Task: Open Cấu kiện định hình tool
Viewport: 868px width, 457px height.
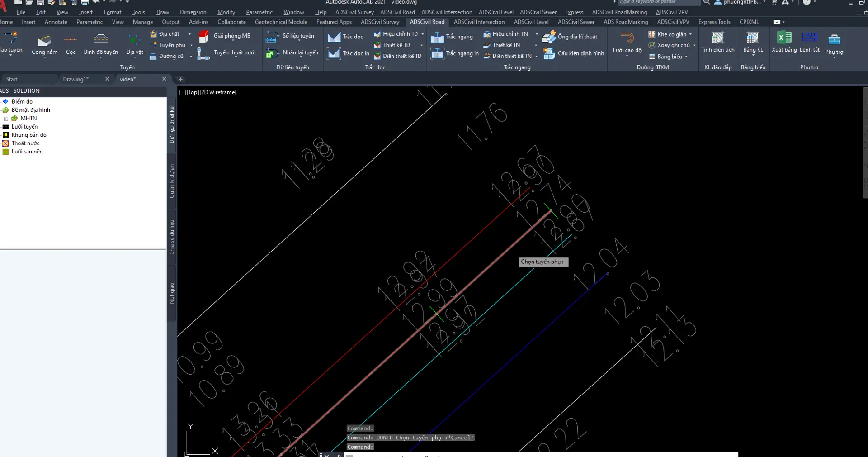Action: (x=573, y=53)
